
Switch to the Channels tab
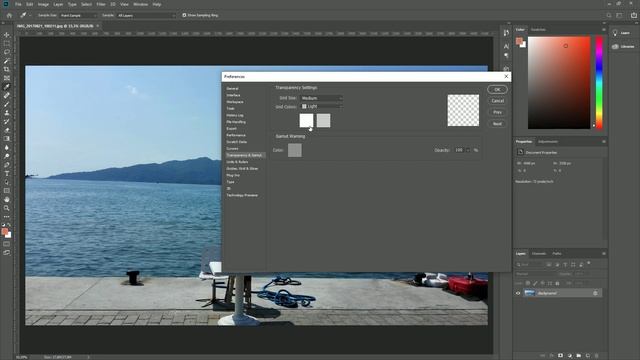(x=539, y=253)
